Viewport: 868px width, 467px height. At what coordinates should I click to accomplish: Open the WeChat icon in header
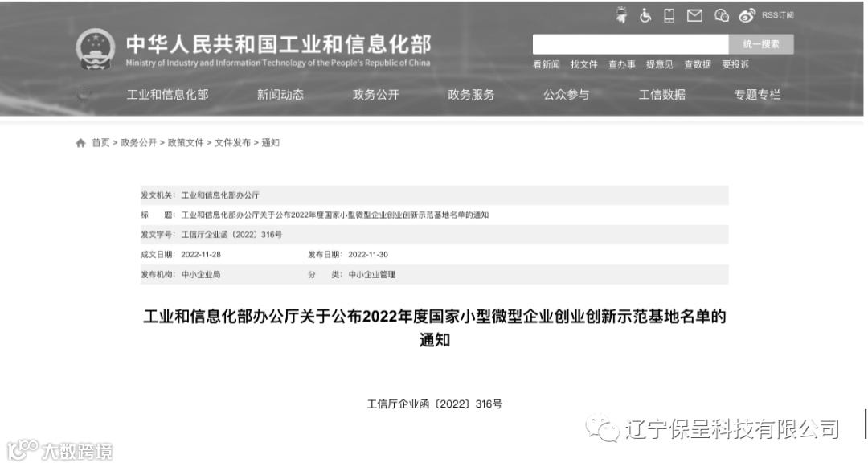(721, 15)
